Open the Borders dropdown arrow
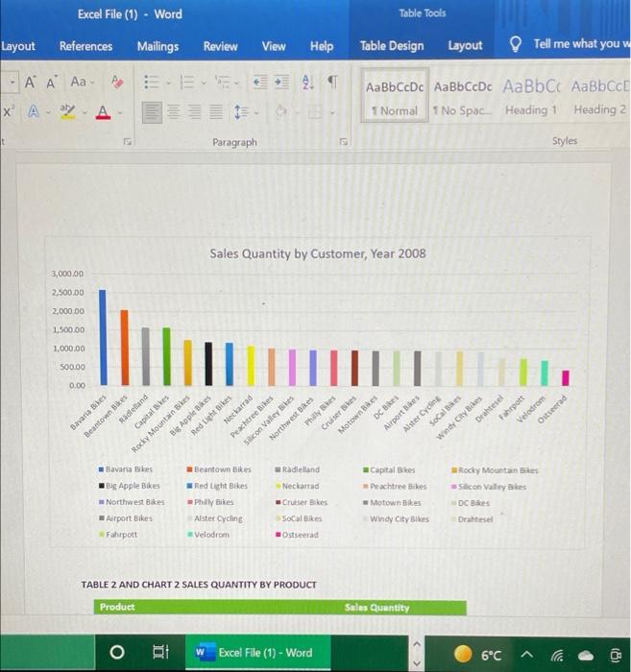This screenshot has height=672, width=631. pos(332,113)
